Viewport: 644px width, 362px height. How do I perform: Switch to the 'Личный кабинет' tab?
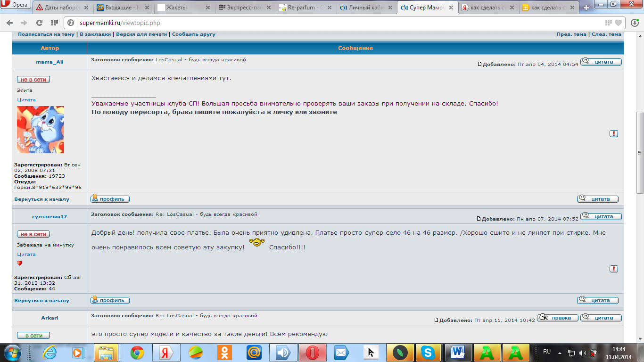point(366,8)
